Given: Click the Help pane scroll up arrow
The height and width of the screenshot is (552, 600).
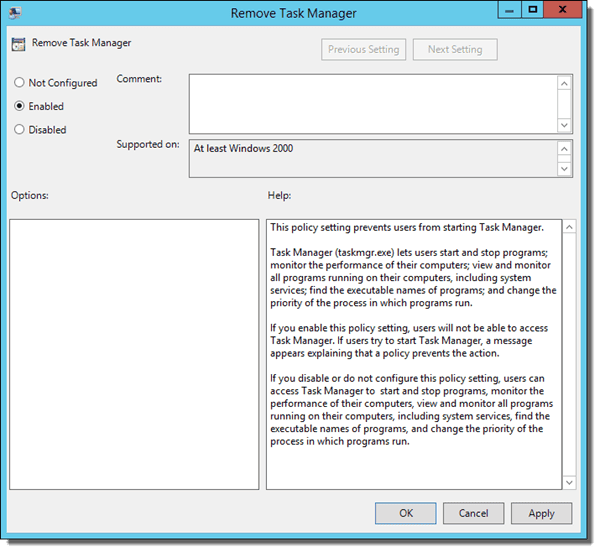Looking at the screenshot, I should (569, 227).
